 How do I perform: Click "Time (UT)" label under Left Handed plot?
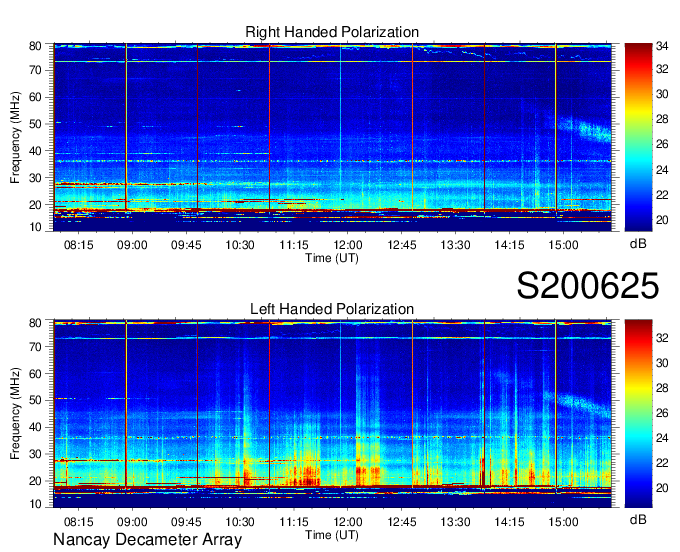click(x=332, y=535)
